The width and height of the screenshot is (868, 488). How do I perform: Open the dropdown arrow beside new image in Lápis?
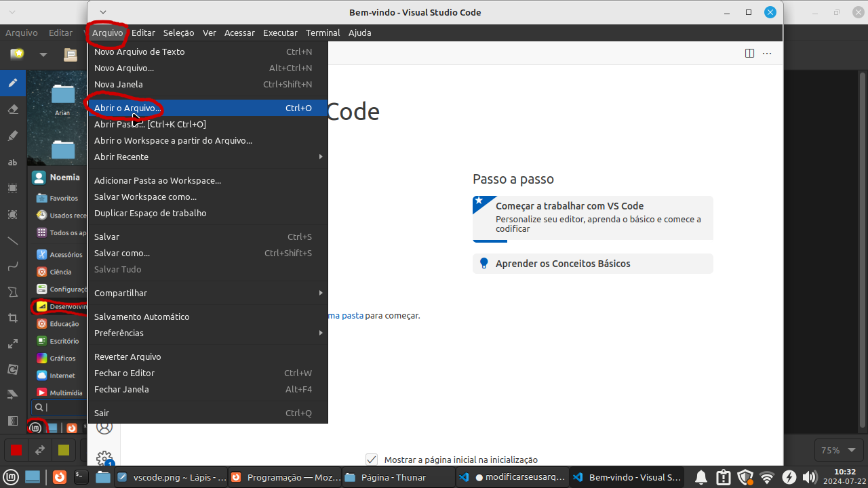coord(43,54)
